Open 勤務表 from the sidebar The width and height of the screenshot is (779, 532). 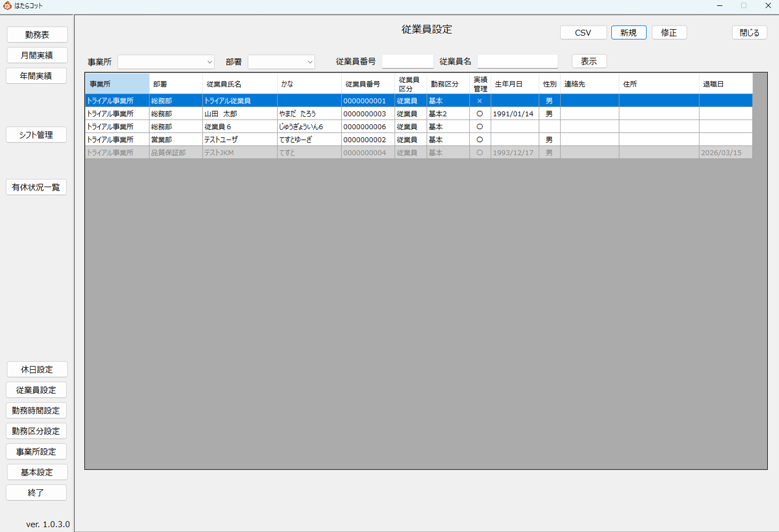tap(37, 35)
